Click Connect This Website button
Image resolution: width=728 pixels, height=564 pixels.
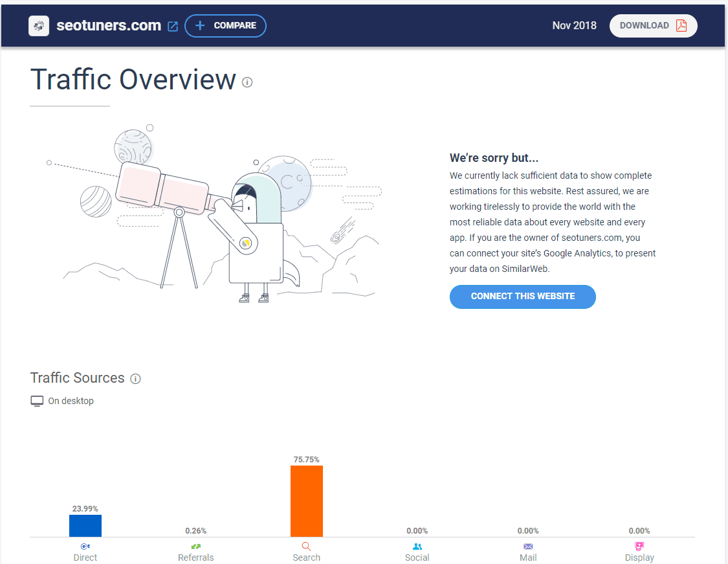click(522, 297)
